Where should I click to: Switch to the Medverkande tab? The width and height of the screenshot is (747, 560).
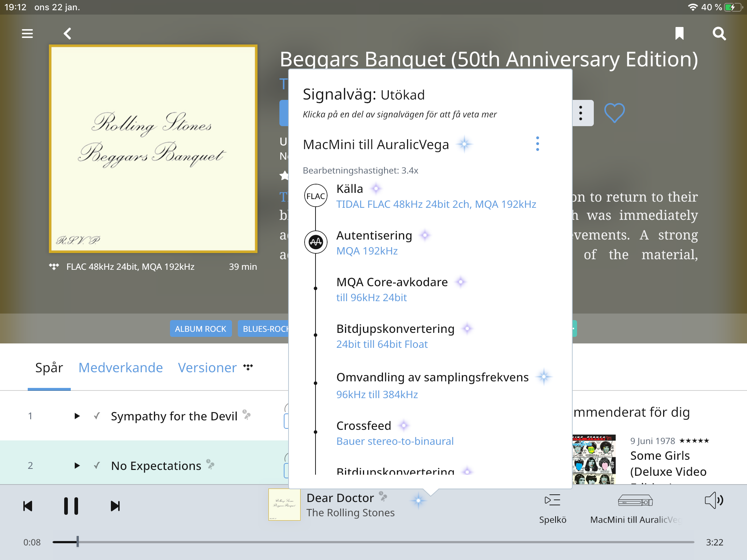[x=120, y=367]
